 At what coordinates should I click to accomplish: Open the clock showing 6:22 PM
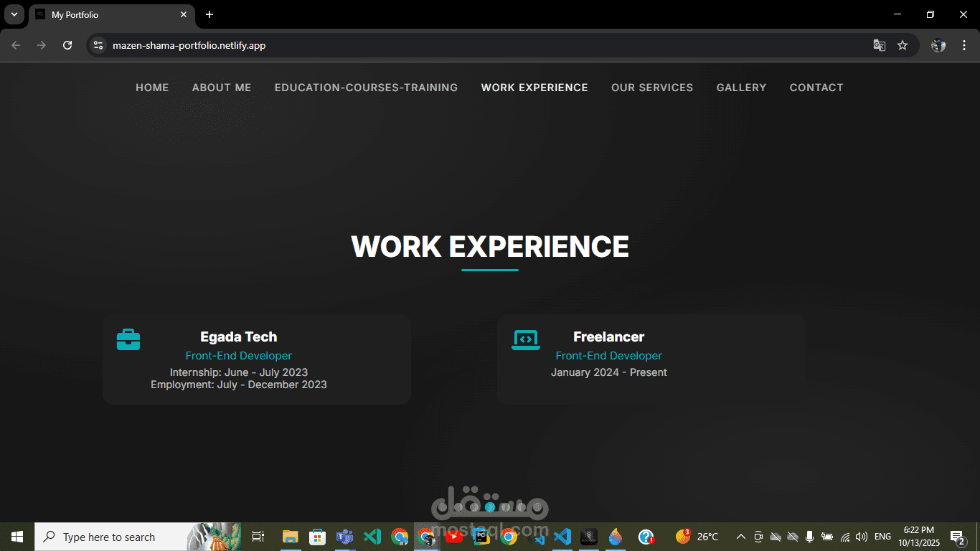pos(919,537)
